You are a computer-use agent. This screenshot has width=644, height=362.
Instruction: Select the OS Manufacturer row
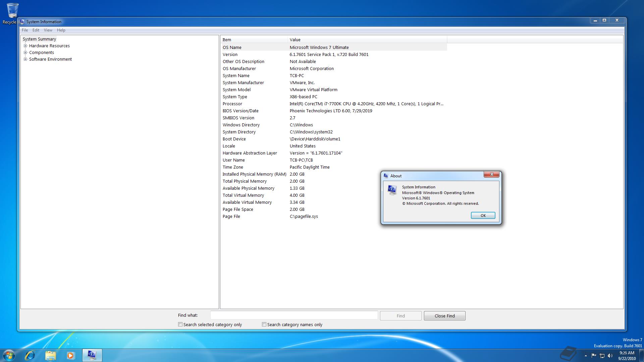(334, 68)
